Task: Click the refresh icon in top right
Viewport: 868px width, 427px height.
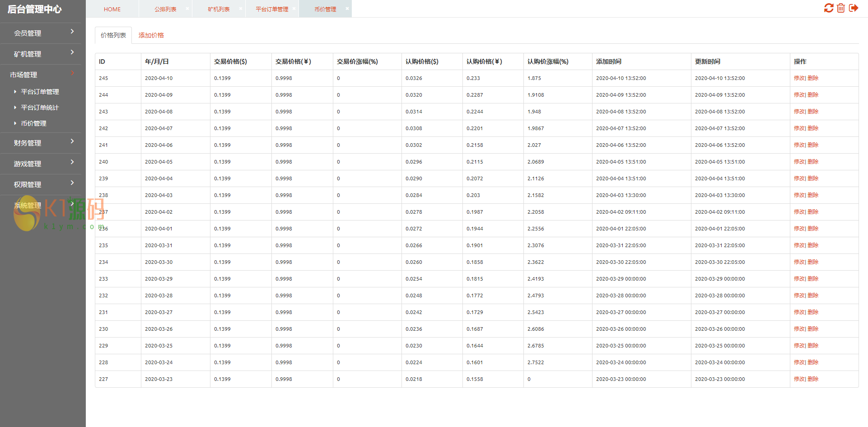Action: point(828,8)
